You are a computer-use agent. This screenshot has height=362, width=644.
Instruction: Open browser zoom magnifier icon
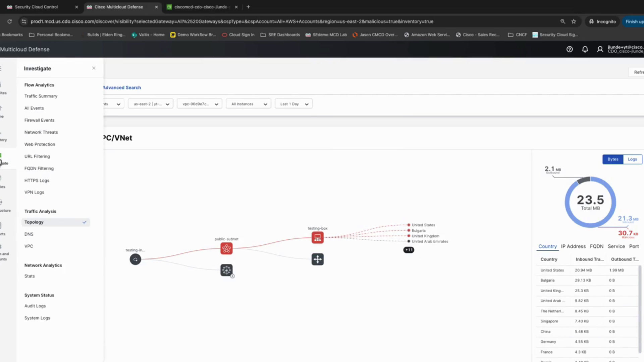[563, 21]
